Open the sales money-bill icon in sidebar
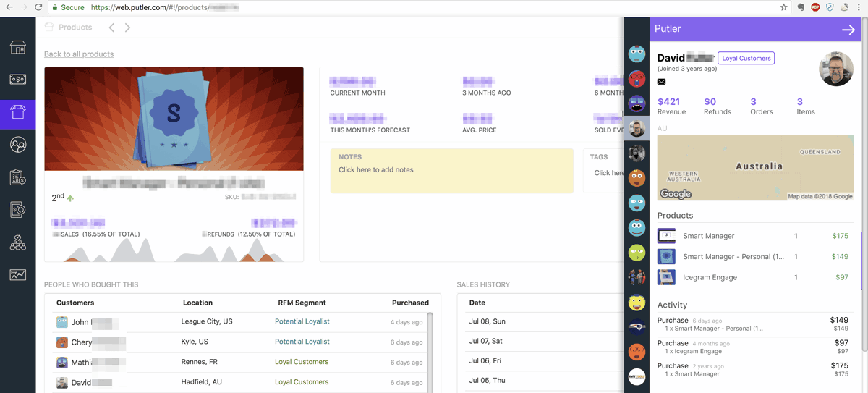Viewport: 868px width, 393px height. click(18, 80)
